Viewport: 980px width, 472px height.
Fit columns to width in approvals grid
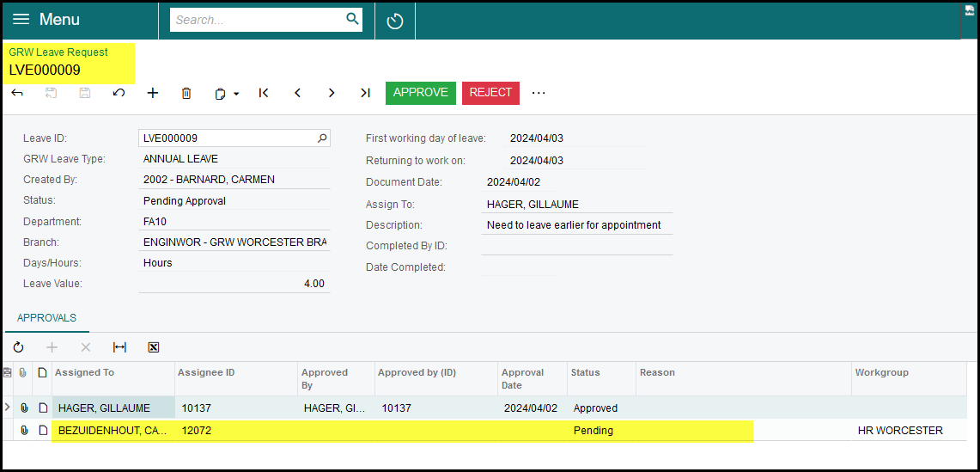[x=119, y=347]
